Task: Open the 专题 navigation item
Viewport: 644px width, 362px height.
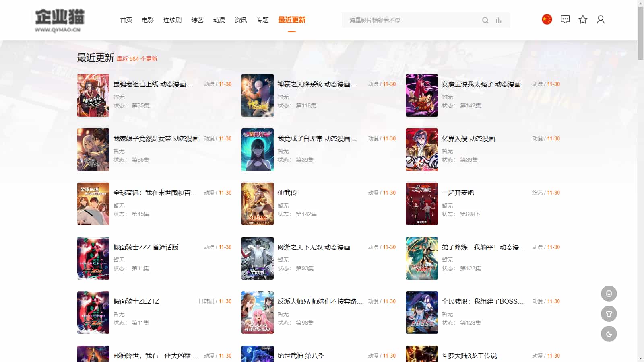Action: coord(262,20)
